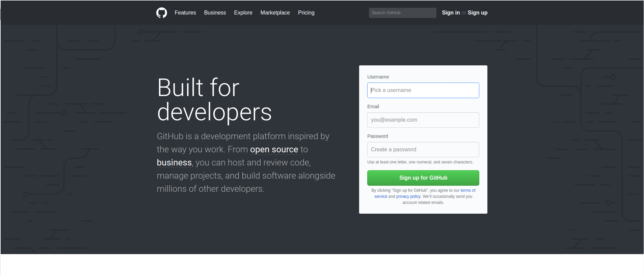The image size is (644, 275).
Task: Open the Business menu item
Action: point(215,13)
